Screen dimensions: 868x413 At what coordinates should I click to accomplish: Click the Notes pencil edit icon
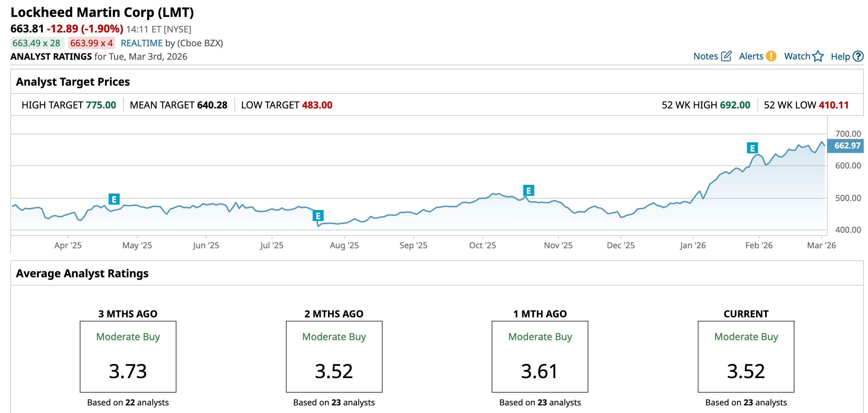point(726,56)
